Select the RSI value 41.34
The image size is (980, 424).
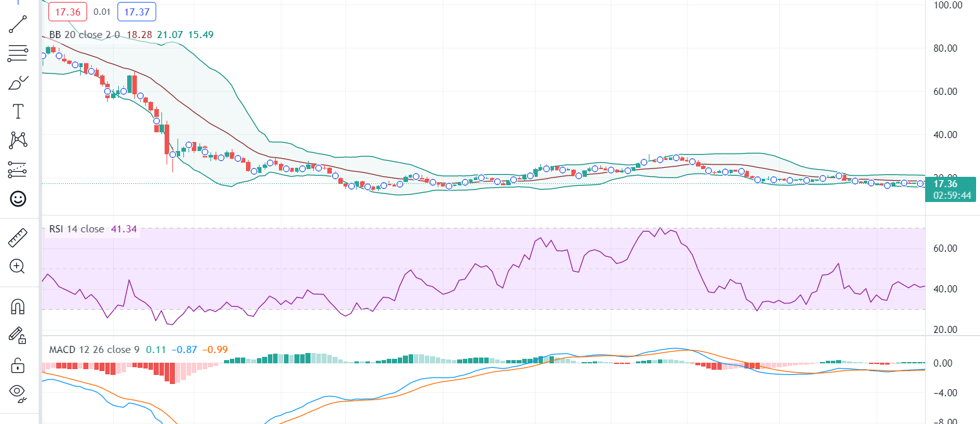[124, 228]
